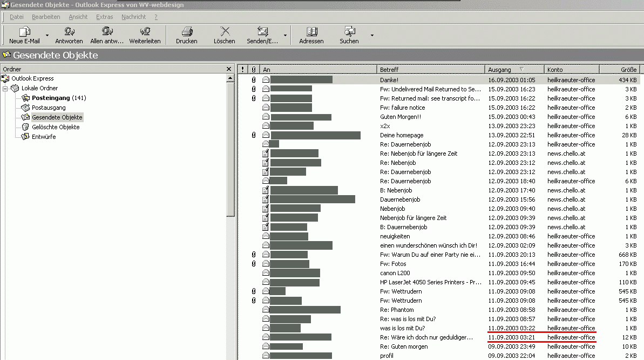Sort by the priority exclamation column

point(243,70)
